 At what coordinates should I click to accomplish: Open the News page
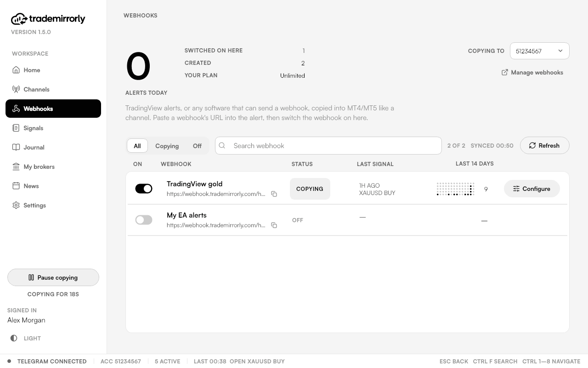tap(53, 186)
